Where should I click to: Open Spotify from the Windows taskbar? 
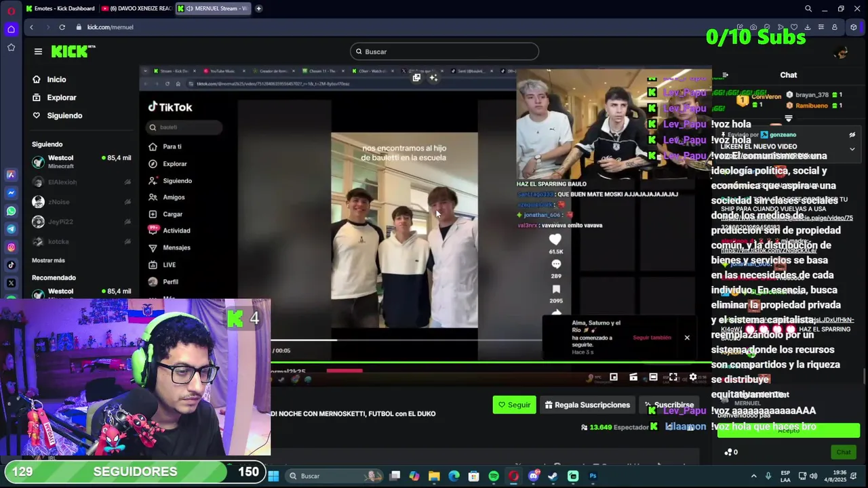(x=494, y=476)
